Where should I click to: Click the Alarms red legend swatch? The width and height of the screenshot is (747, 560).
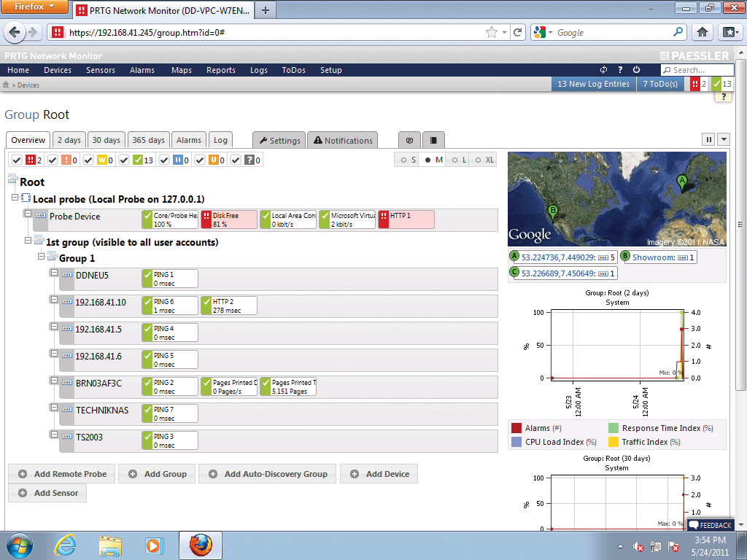(x=516, y=428)
